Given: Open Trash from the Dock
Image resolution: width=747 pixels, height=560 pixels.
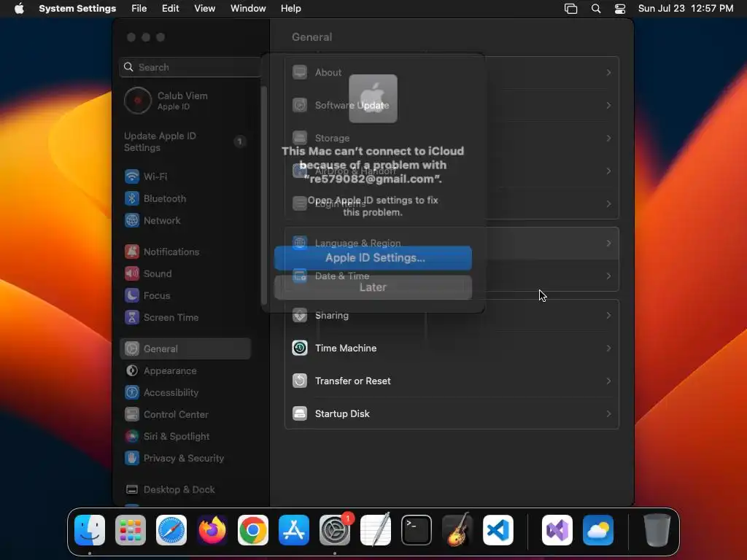Looking at the screenshot, I should point(657,530).
